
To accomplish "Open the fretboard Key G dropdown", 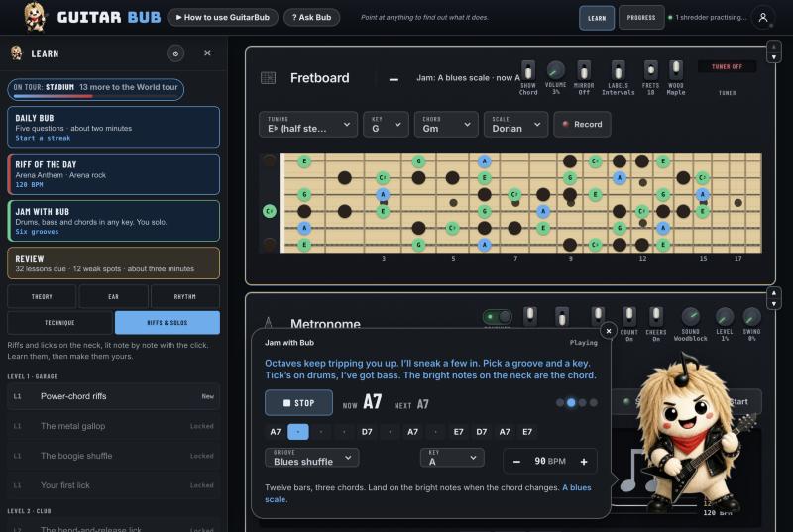I will click(386, 124).
